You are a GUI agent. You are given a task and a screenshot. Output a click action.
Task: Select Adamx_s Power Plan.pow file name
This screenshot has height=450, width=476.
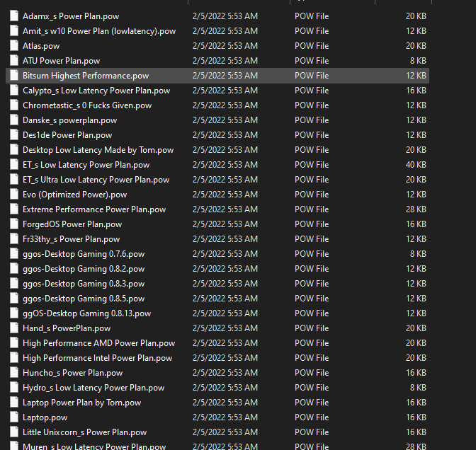71,16
